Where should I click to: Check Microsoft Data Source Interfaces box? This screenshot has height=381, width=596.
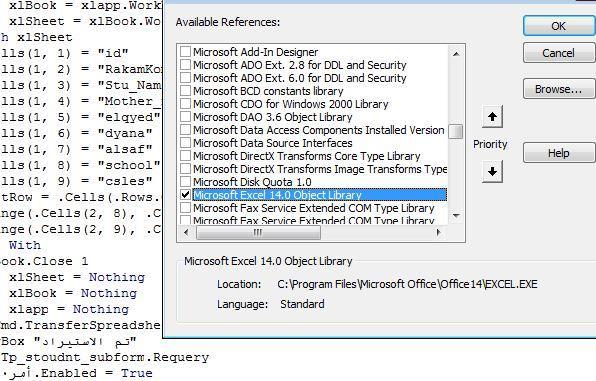pos(185,143)
